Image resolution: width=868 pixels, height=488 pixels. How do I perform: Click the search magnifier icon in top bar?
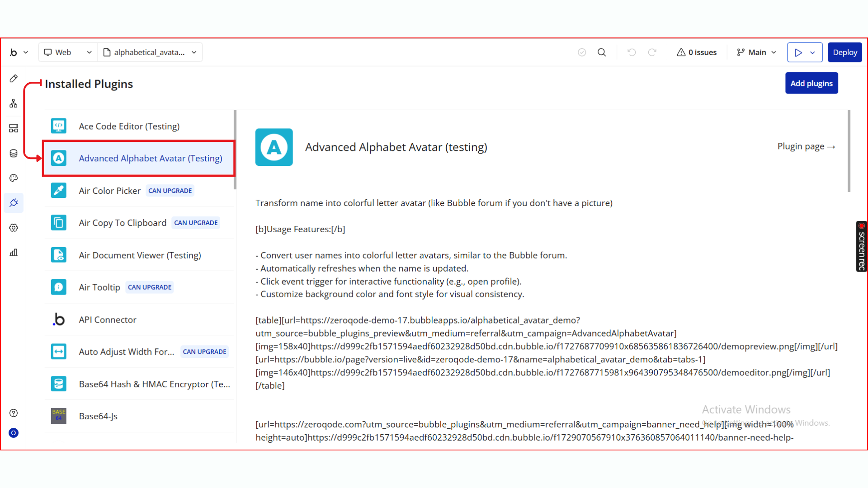pyautogui.click(x=602, y=52)
